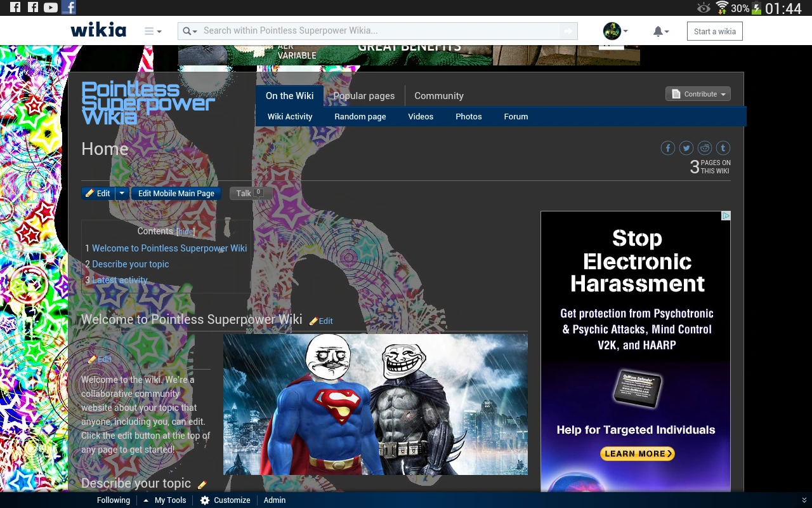The image size is (812, 508).
Task: Open the hamburger menu next to Wikia logo
Action: tap(152, 31)
